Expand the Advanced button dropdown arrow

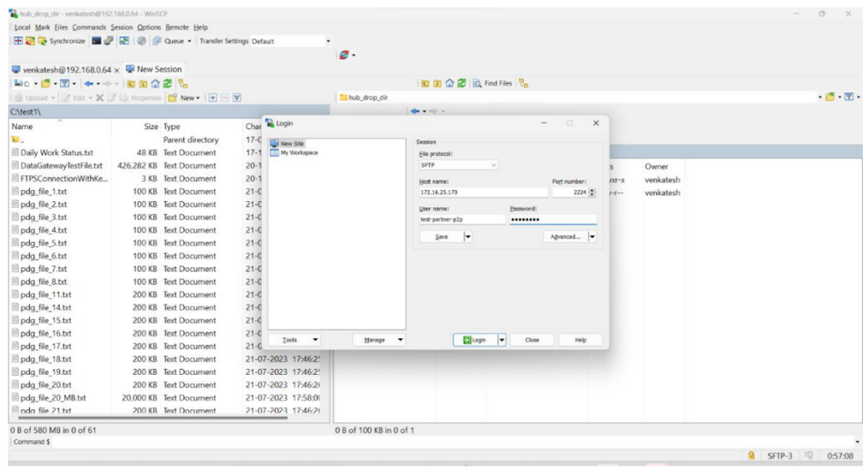pos(592,237)
